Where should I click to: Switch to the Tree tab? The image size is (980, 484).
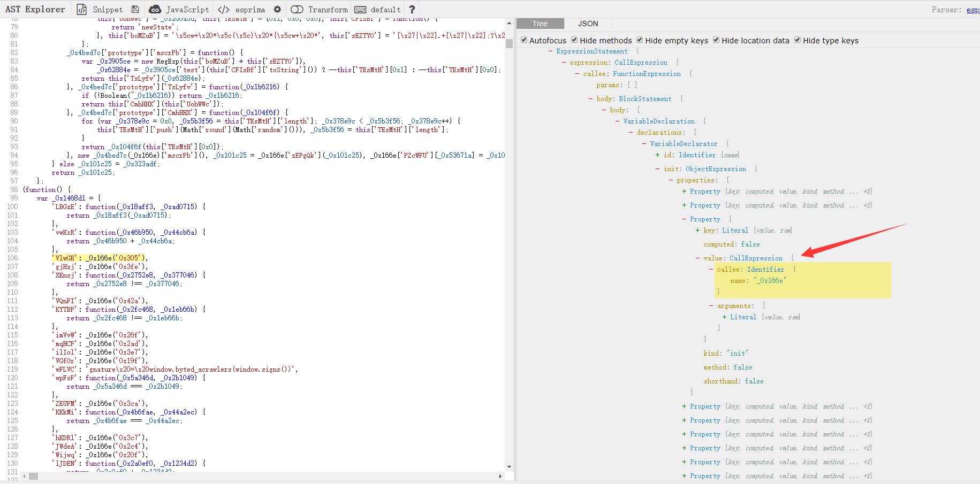click(540, 24)
